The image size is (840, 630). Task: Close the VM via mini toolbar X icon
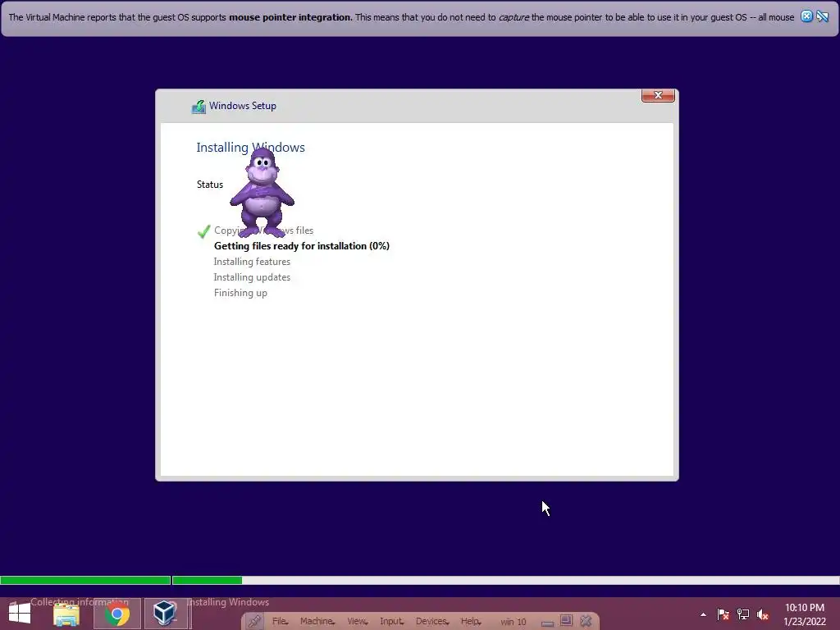(x=586, y=621)
